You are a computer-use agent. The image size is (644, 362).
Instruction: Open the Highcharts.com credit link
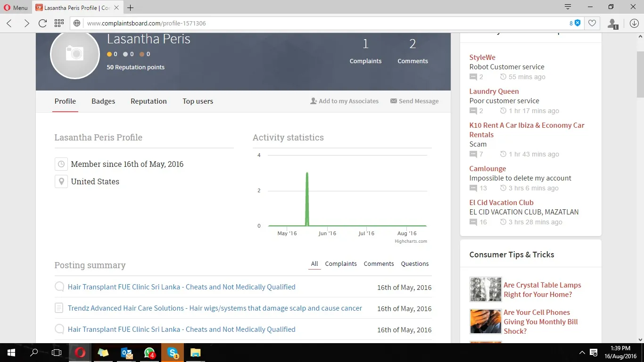click(411, 241)
